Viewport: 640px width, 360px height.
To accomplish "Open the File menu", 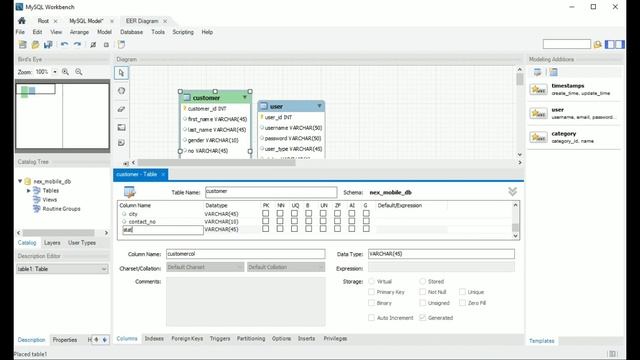I will pos(20,32).
